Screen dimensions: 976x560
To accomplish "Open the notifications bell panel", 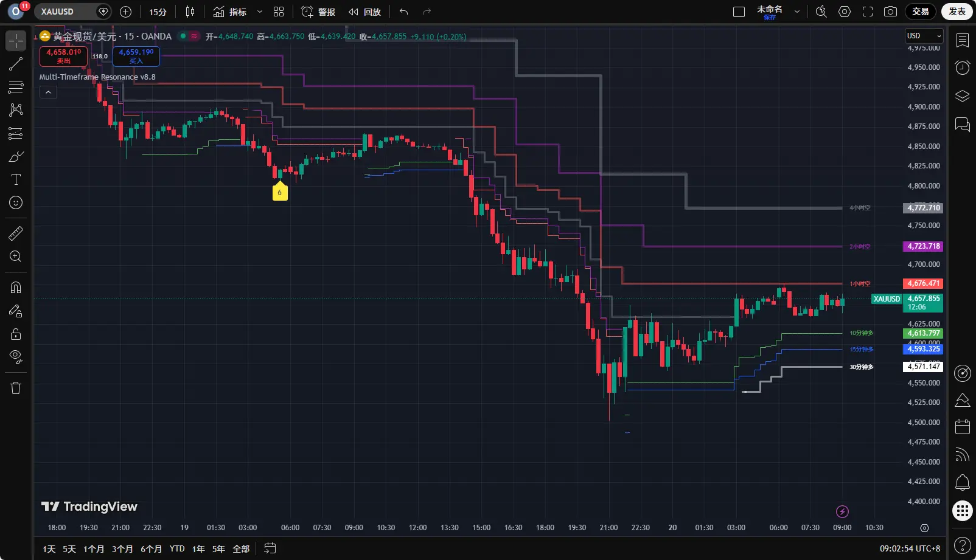I will [x=963, y=483].
